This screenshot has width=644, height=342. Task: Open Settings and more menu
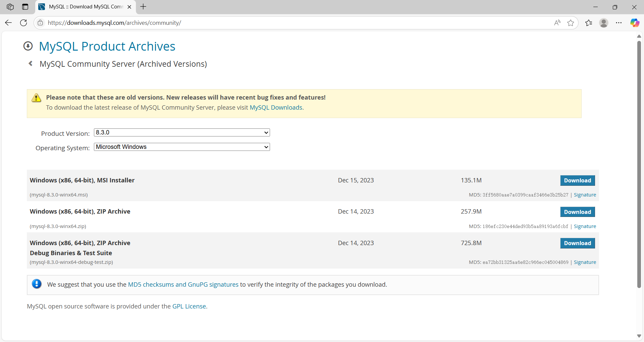(x=619, y=23)
